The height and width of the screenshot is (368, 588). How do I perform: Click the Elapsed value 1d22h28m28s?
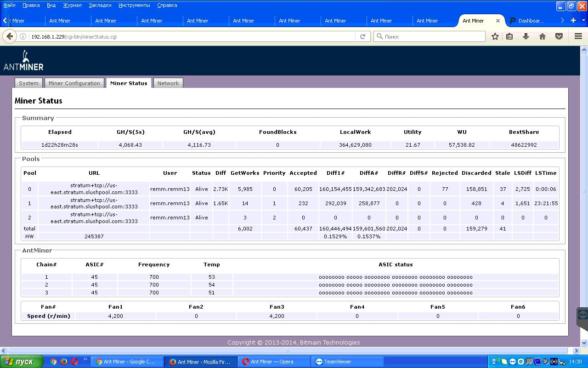point(60,145)
